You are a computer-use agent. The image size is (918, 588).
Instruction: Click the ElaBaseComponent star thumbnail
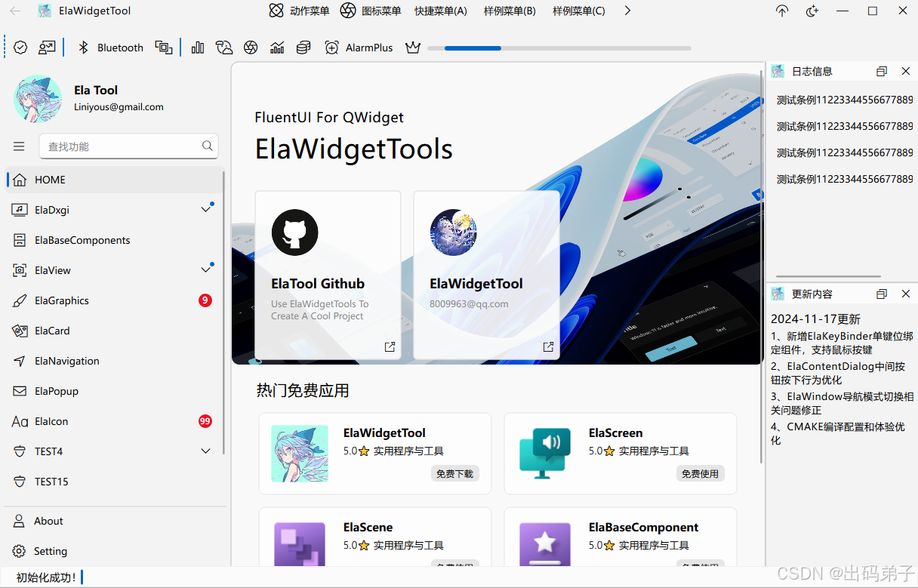pos(545,544)
